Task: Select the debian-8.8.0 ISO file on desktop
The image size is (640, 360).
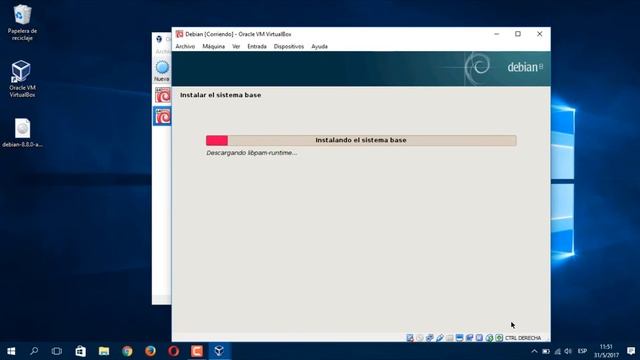Action: [x=22, y=133]
